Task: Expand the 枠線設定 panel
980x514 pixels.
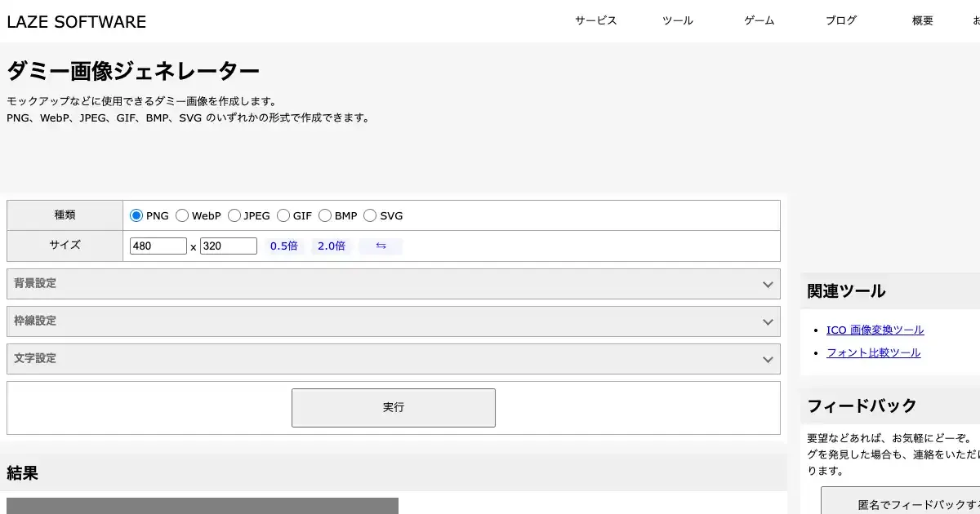Action: [393, 321]
